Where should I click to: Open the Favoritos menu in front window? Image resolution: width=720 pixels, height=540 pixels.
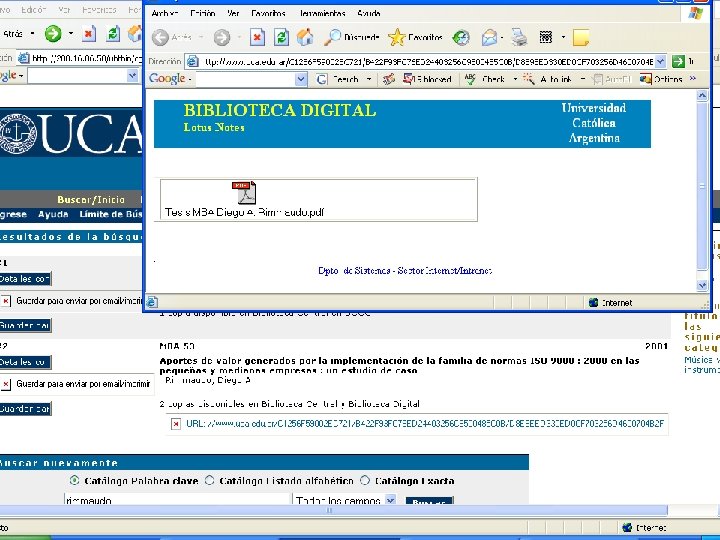click(268, 13)
